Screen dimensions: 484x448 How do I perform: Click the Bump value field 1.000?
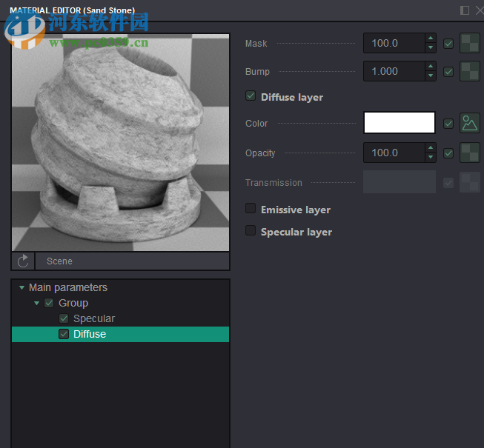[394, 71]
